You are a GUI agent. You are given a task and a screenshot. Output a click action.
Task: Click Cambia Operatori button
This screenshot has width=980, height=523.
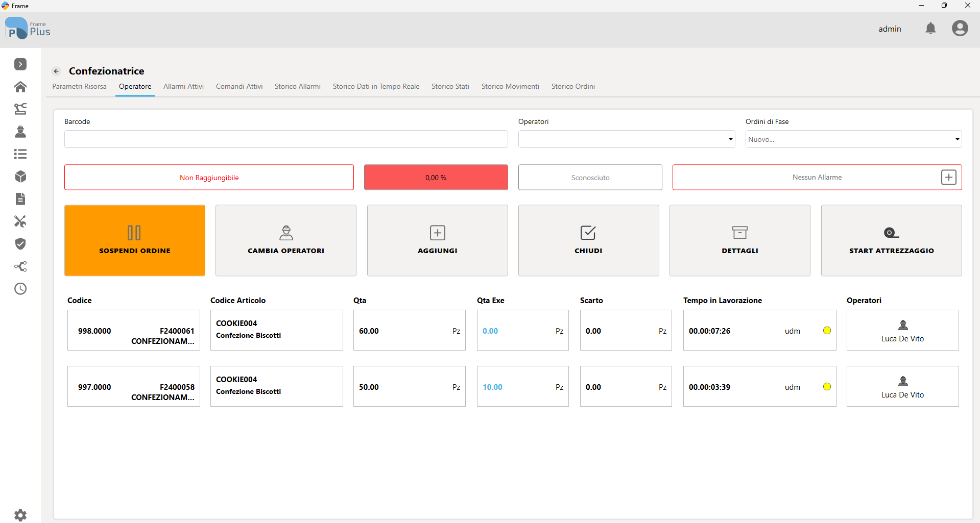(x=286, y=240)
